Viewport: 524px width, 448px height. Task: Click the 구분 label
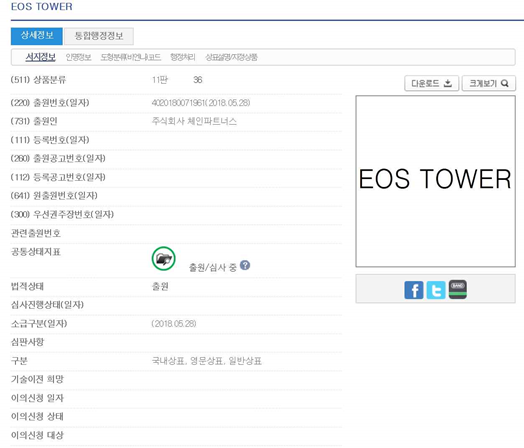[x=19, y=361]
